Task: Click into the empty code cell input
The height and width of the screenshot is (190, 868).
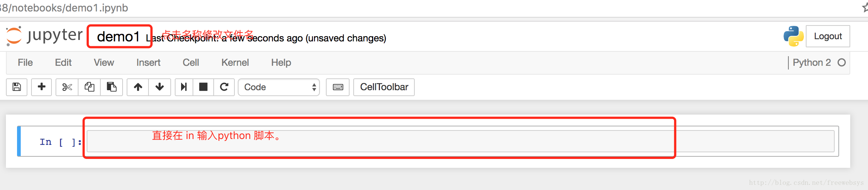Action: coord(460,141)
